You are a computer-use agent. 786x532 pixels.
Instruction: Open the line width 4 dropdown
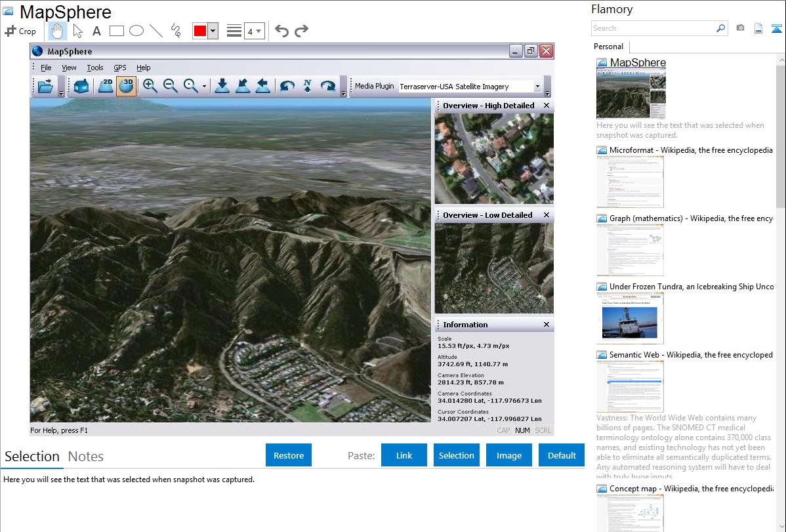pyautogui.click(x=254, y=31)
